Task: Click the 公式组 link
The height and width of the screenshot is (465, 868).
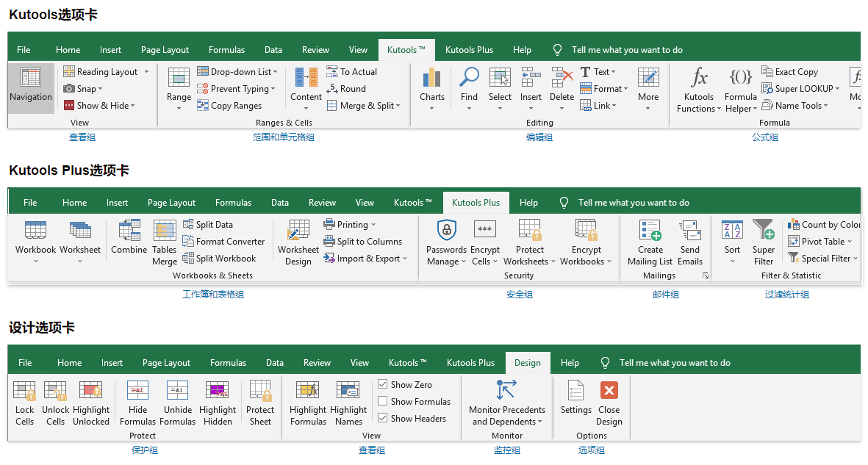Action: point(765,137)
